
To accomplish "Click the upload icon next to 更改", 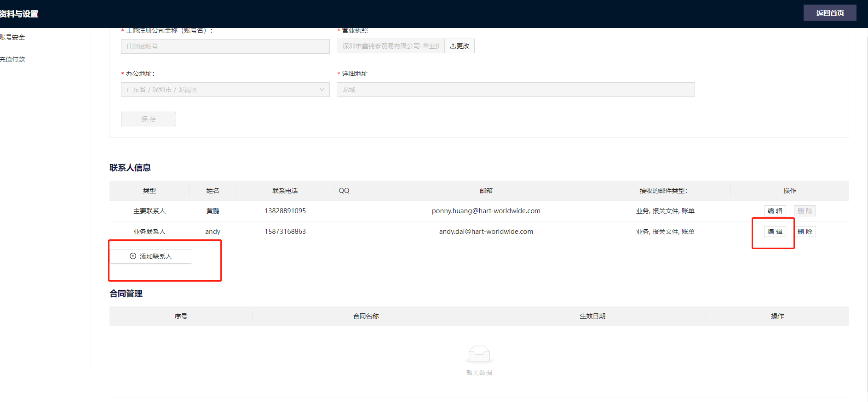I will pos(453,46).
